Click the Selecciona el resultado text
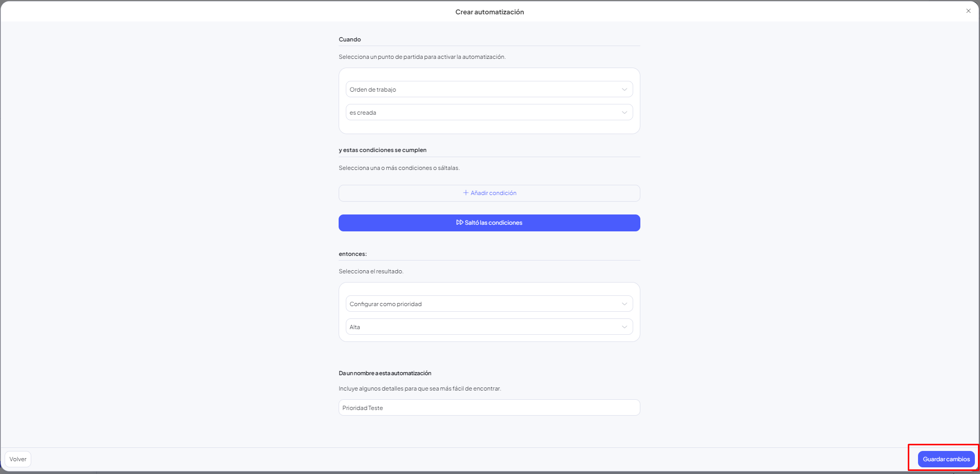Image resolution: width=980 pixels, height=474 pixels. point(371,271)
